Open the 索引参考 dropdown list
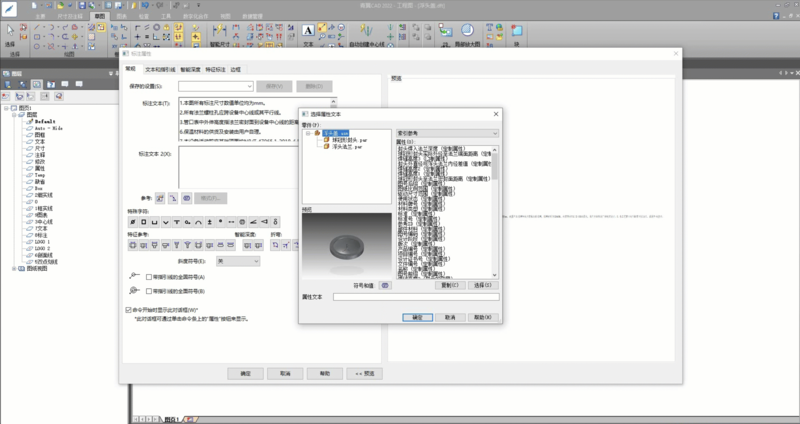This screenshot has width=800, height=424. (446, 132)
